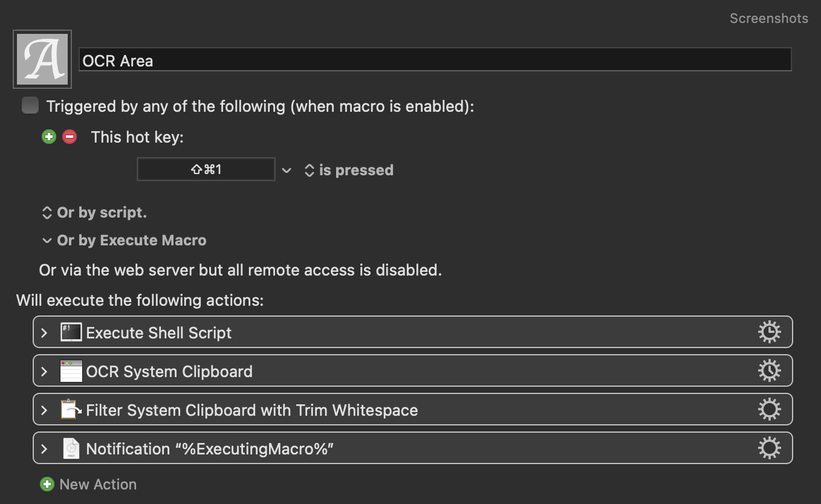The width and height of the screenshot is (821, 504).
Task: Toggle the Triggered by any checkbox
Action: [x=30, y=106]
